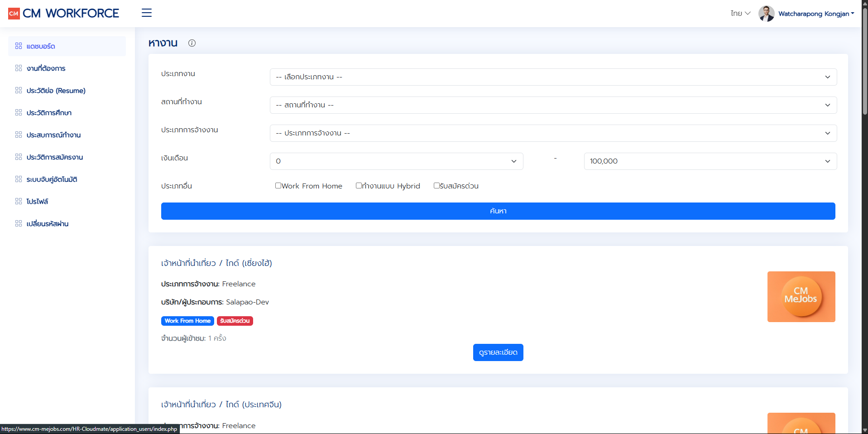Expand the สถานที่ทำงาน dropdown

(x=553, y=105)
